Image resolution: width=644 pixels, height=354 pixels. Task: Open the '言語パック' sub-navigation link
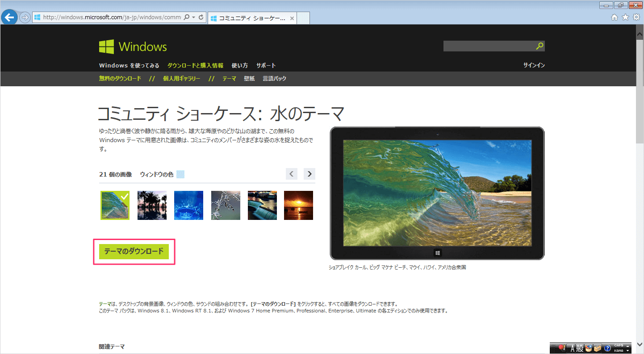click(274, 78)
